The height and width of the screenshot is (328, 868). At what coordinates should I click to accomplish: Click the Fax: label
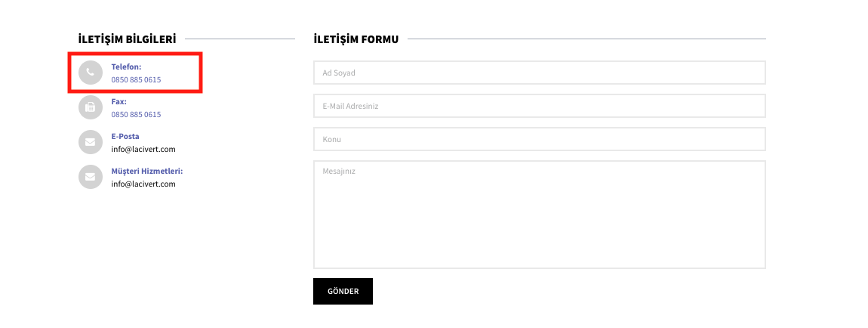(x=119, y=101)
